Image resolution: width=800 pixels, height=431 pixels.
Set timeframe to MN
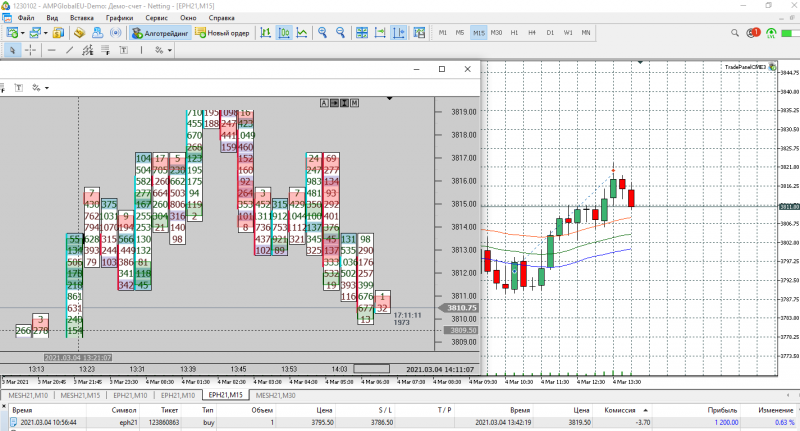pyautogui.click(x=586, y=33)
